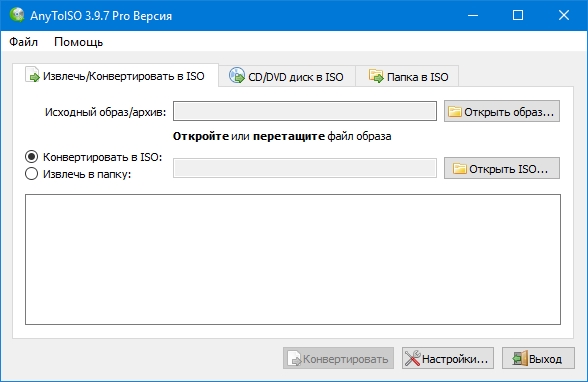The height and width of the screenshot is (382, 588).
Task: Click the folder icon in Открыть ISO button
Action: point(460,168)
